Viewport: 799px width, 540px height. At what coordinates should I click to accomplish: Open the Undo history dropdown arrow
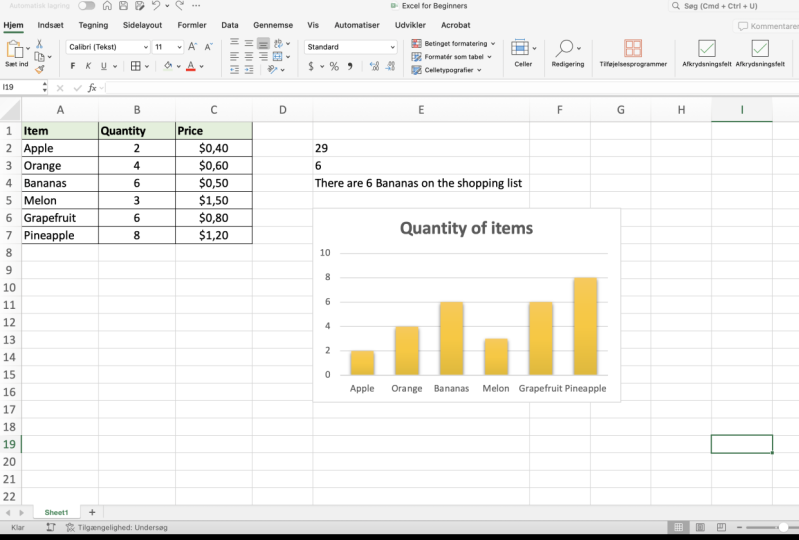(x=167, y=6)
